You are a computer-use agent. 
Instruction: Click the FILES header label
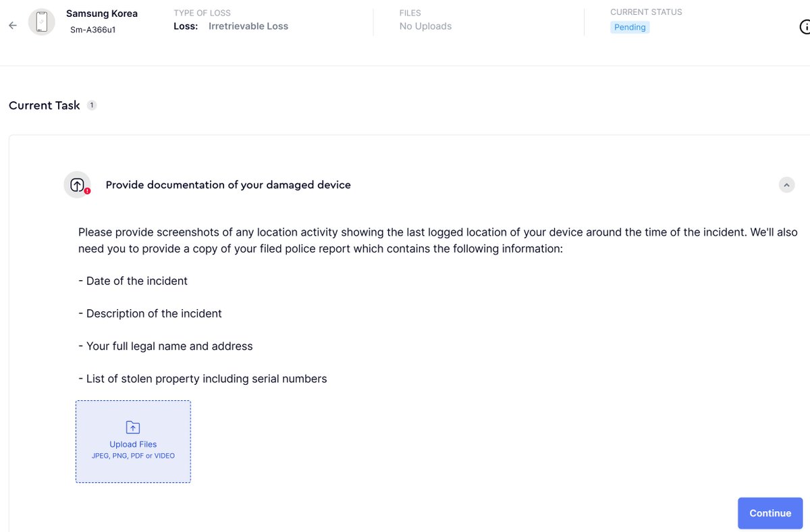(x=410, y=13)
